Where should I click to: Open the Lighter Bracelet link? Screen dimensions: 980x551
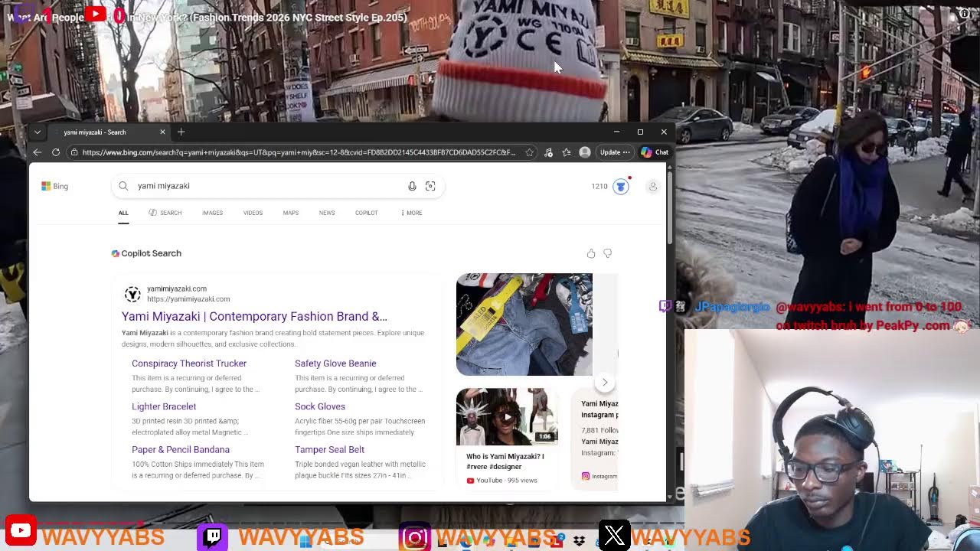pos(164,406)
